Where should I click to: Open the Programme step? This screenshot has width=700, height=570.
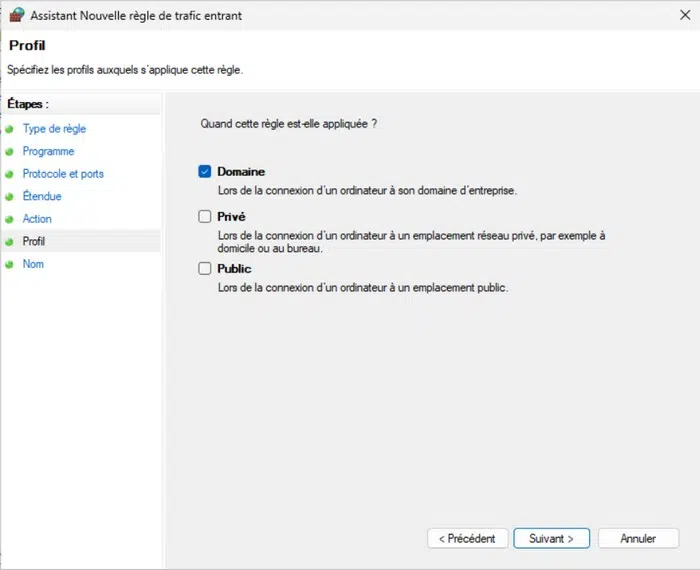[x=48, y=152]
